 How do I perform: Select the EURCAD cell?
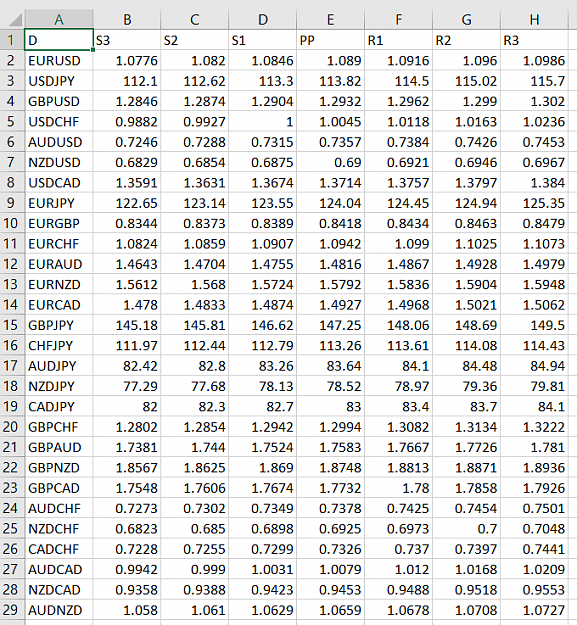(x=59, y=305)
